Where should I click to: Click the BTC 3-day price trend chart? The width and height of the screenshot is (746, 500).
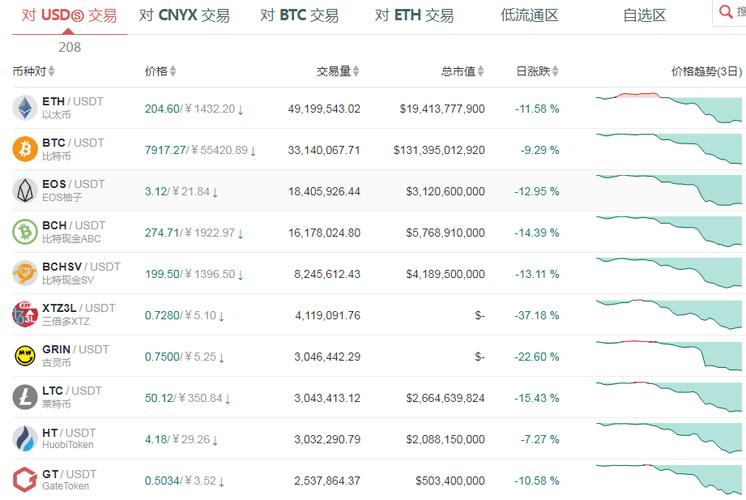(668, 149)
